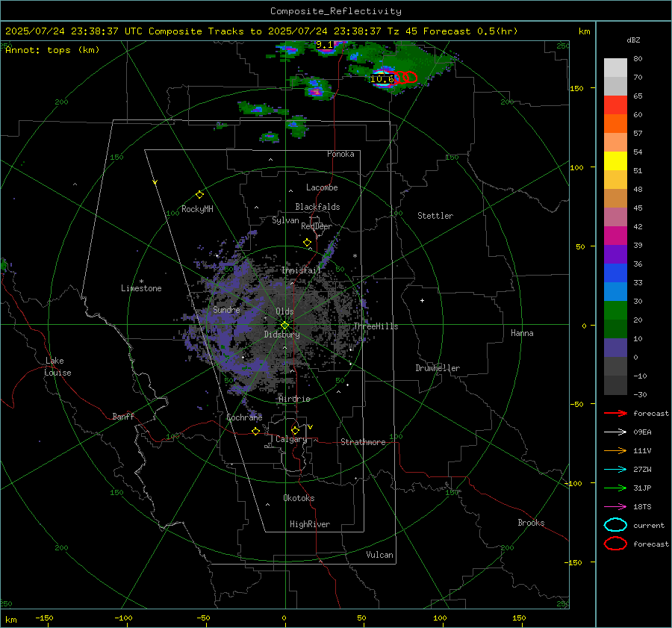Click the 65 dBZ red color swatch
Image resolution: width=672 pixels, height=628 pixels.
click(x=615, y=105)
